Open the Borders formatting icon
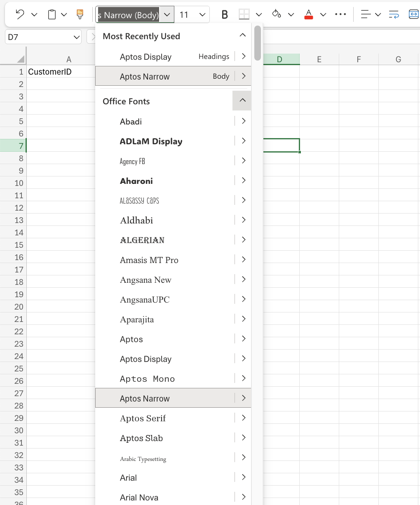 [244, 14]
